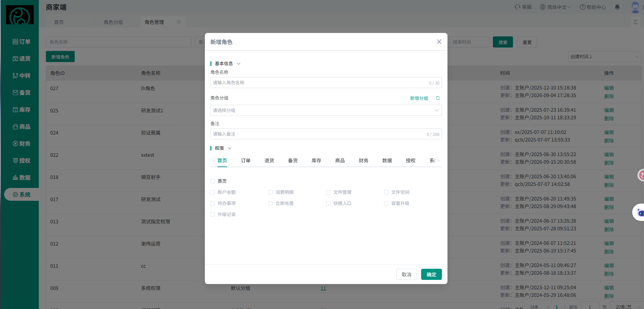Open the 商品 sidebar menu
This screenshot has width=644, height=309.
tap(21, 127)
